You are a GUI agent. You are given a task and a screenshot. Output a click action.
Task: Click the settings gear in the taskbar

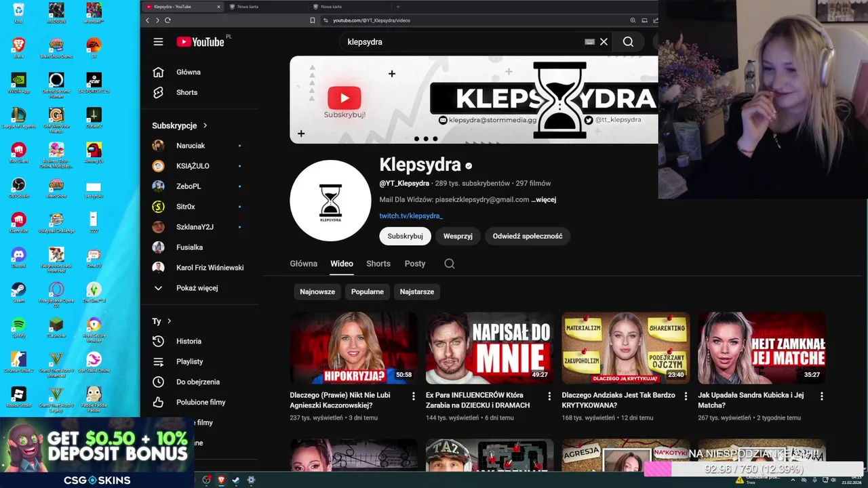pyautogui.click(x=251, y=480)
